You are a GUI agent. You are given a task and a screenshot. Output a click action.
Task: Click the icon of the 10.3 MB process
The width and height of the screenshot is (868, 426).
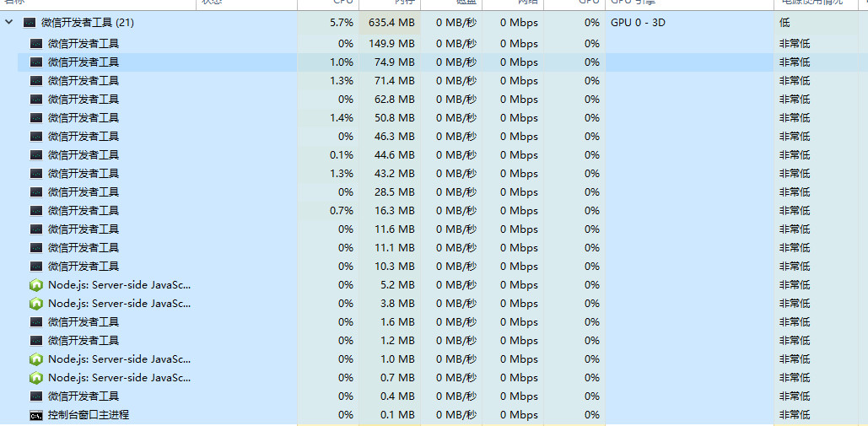[x=36, y=266]
